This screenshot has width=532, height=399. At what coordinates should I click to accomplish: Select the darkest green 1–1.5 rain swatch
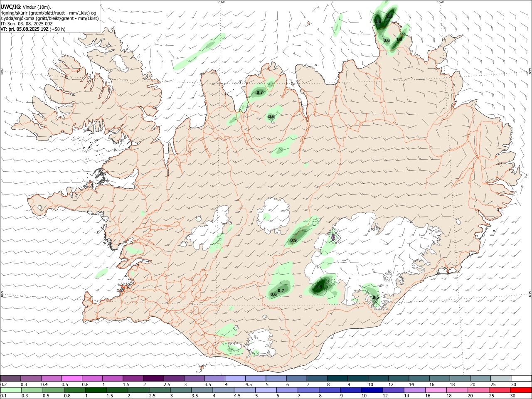tap(96, 390)
